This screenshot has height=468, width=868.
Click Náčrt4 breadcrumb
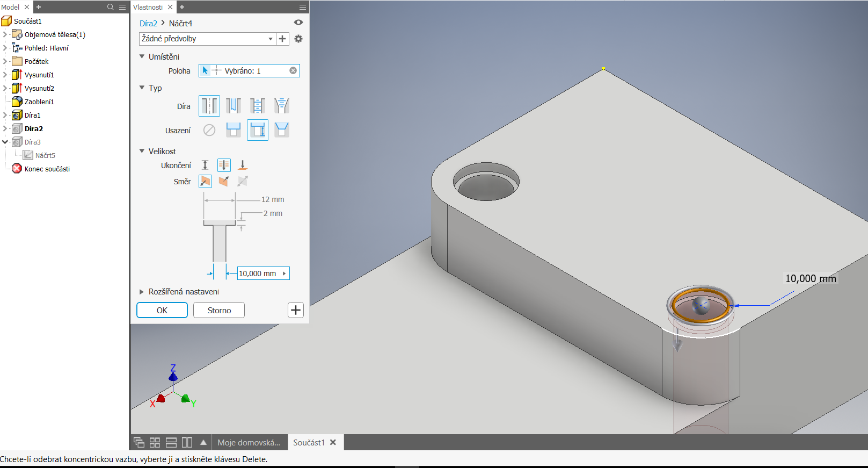click(x=180, y=23)
